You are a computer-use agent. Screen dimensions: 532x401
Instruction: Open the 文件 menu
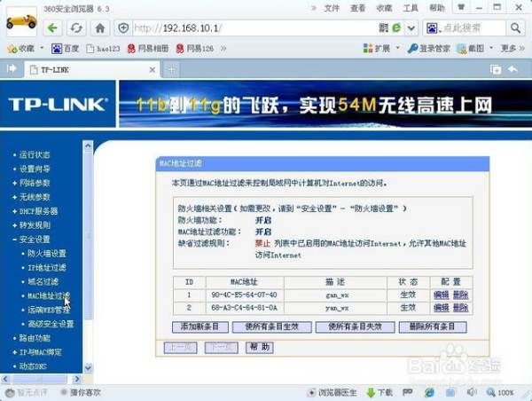pyautogui.click(x=332, y=8)
